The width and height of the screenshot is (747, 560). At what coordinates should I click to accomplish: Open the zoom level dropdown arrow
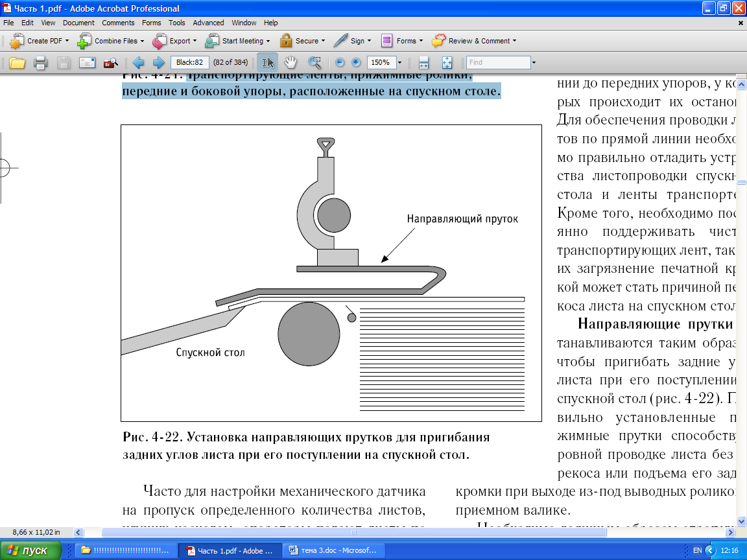click(x=399, y=62)
